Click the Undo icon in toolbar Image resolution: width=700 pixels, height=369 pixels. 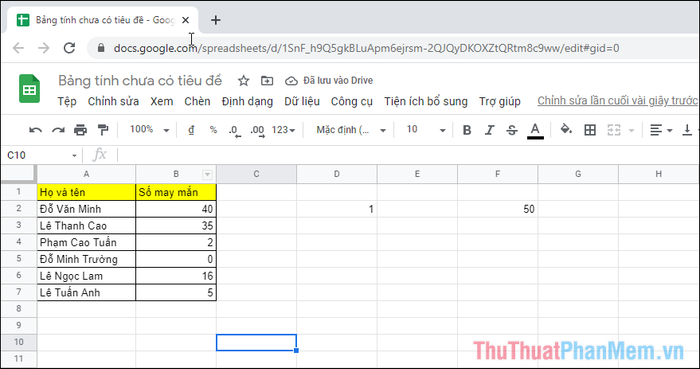pyautogui.click(x=35, y=130)
